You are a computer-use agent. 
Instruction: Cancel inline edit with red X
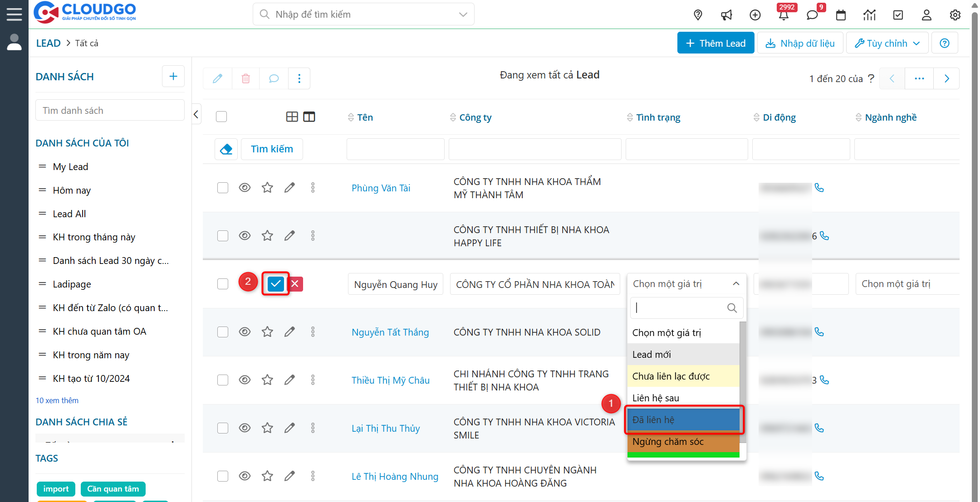(x=295, y=284)
